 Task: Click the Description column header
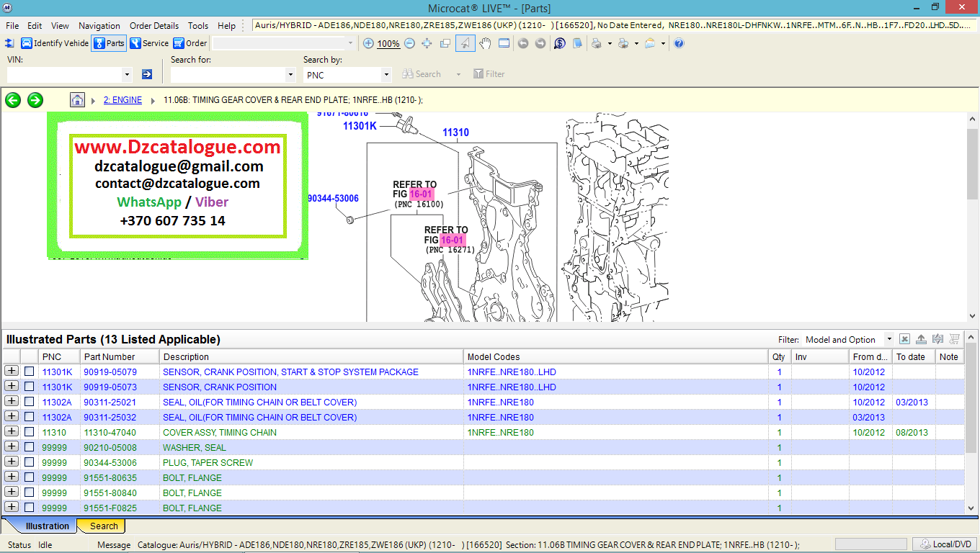[311, 356]
